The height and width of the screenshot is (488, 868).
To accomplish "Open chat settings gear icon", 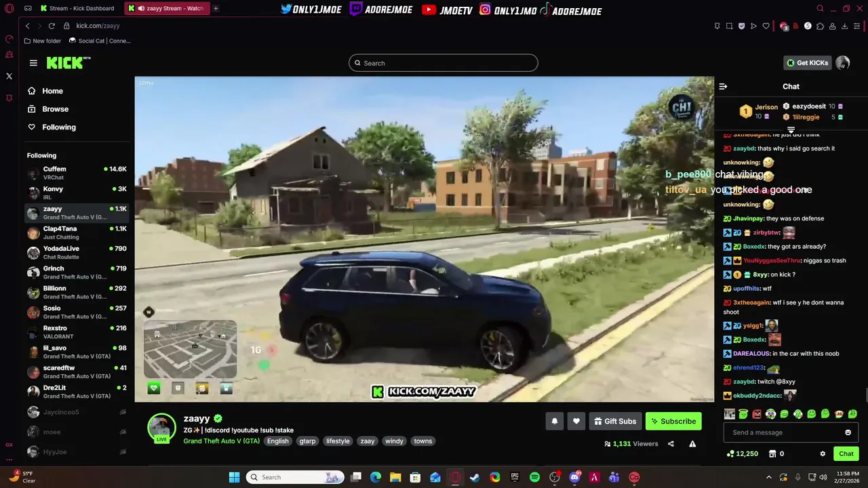I will [x=823, y=453].
